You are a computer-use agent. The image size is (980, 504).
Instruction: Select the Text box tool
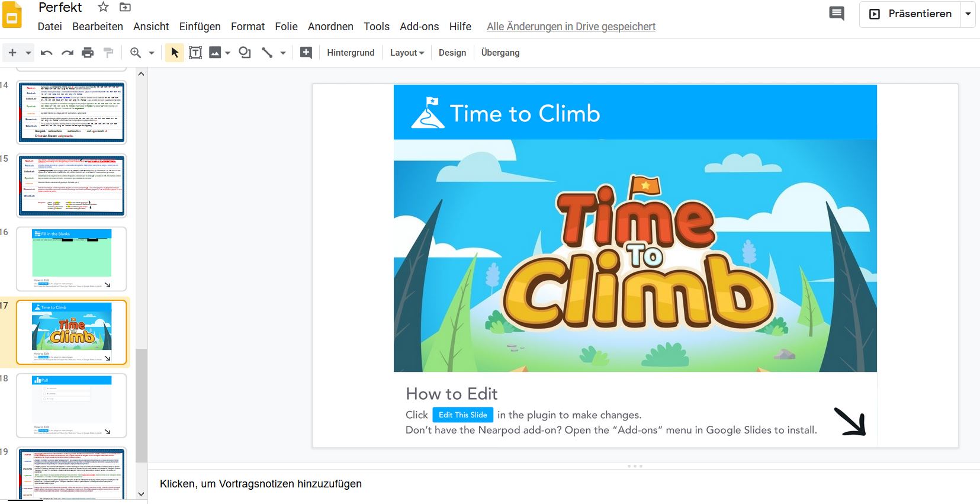195,53
